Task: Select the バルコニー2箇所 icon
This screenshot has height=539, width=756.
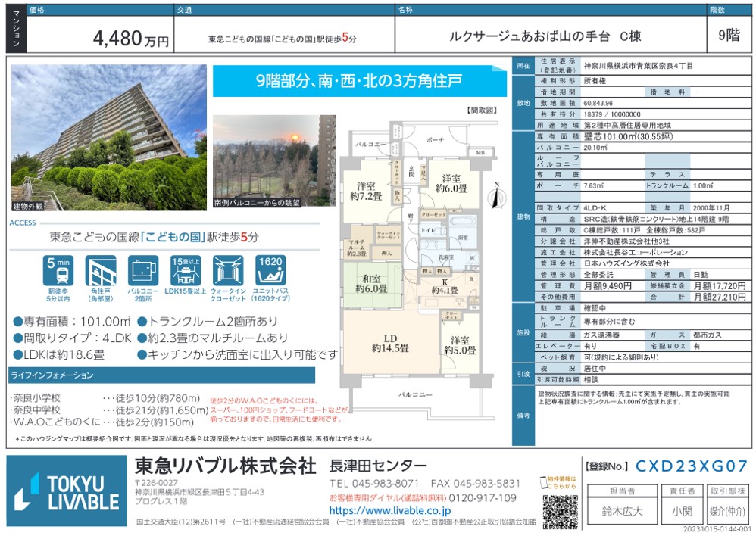Action: pyautogui.click(x=142, y=271)
